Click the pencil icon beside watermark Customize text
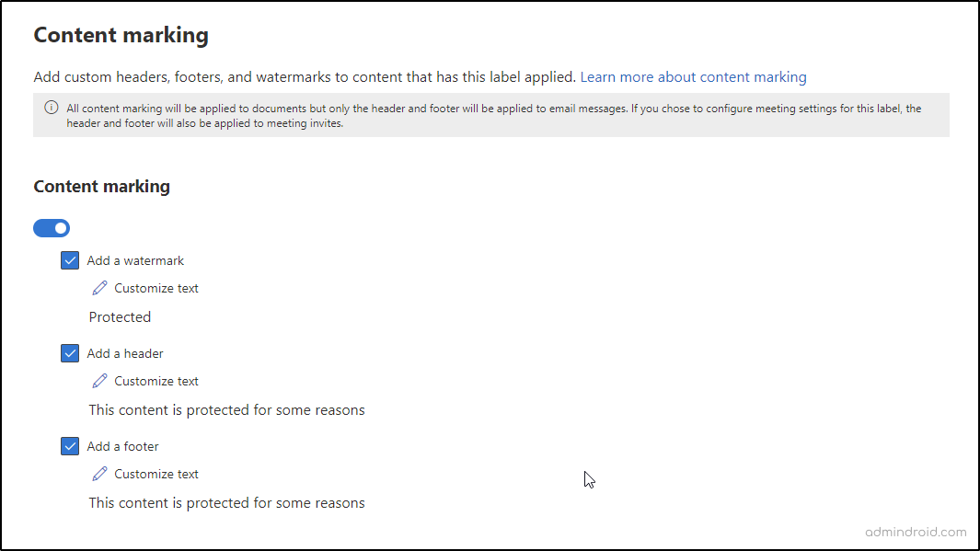Screen dimensions: 980x551 (99, 288)
